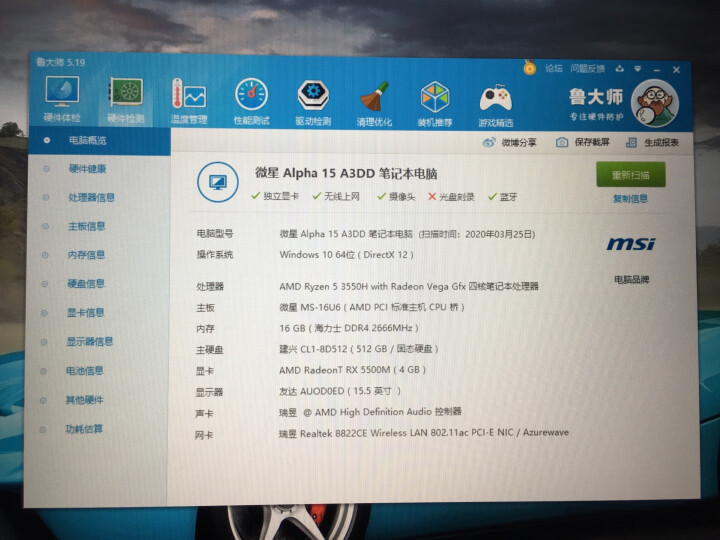
Task: Select 电脑概览 in sidebar
Action: point(100,141)
